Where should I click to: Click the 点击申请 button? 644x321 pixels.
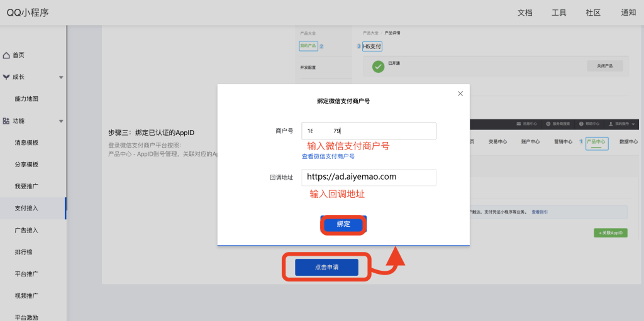[x=326, y=267]
